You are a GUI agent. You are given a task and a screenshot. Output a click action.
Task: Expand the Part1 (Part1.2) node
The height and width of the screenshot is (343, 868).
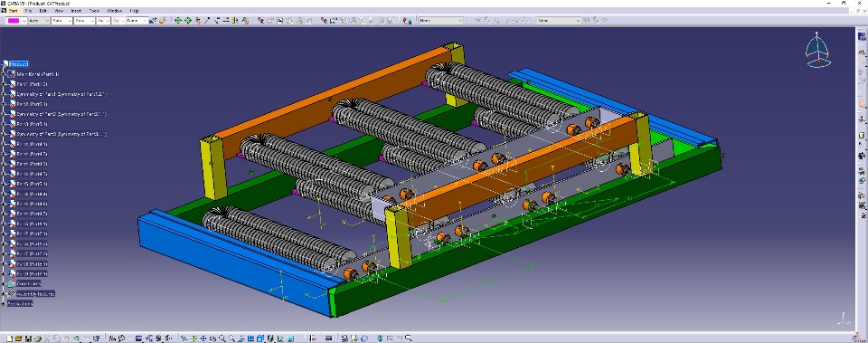(x=4, y=84)
